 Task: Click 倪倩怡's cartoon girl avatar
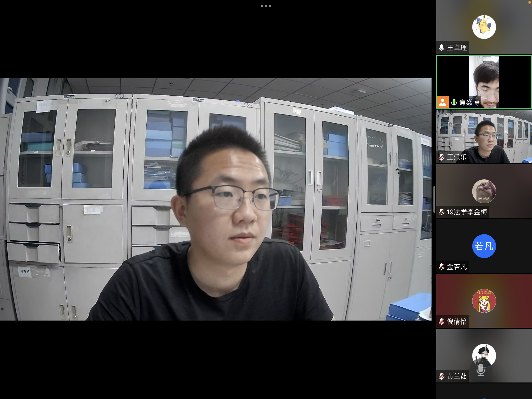pos(484,301)
